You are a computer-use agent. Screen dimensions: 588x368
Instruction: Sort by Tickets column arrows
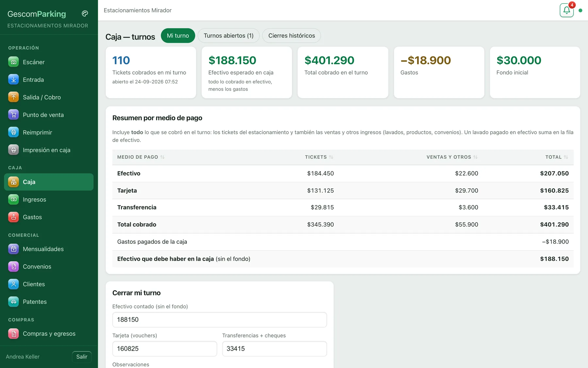point(331,157)
